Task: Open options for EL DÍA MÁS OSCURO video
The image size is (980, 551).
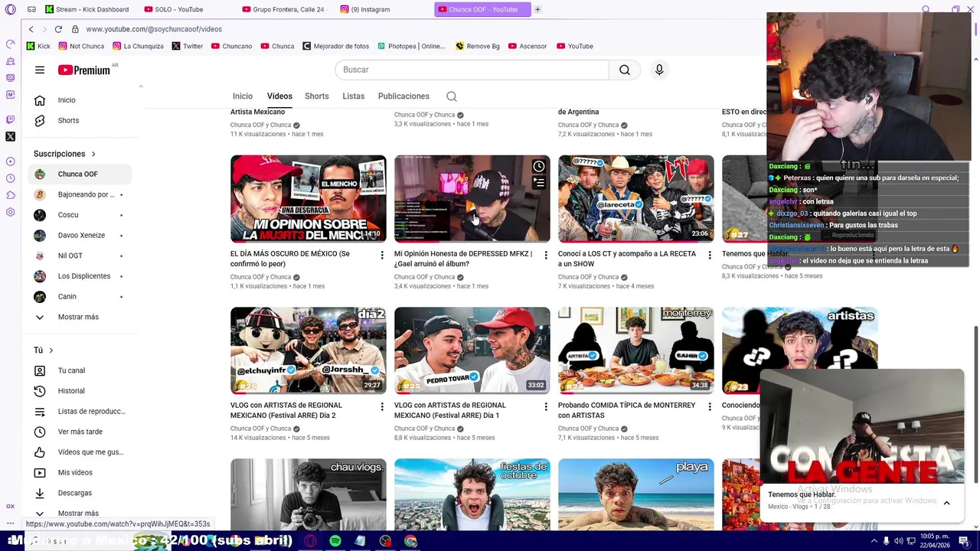Action: click(x=382, y=255)
